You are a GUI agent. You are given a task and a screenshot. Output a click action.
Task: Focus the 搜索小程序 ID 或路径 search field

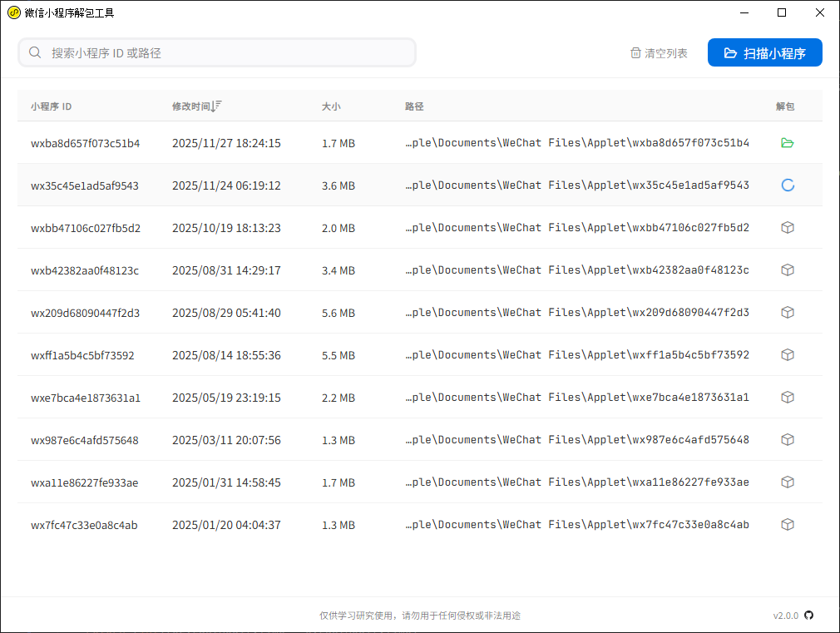click(225, 53)
